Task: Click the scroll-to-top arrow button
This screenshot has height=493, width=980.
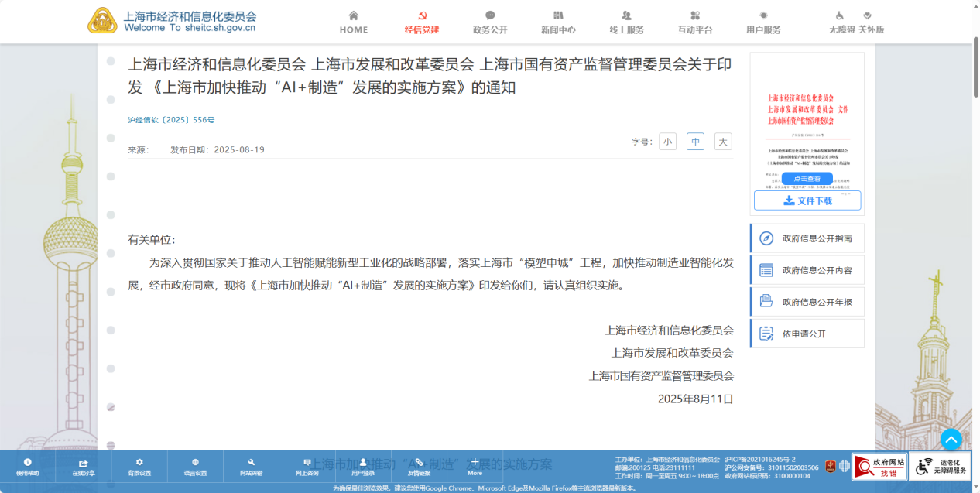Action: point(951,440)
